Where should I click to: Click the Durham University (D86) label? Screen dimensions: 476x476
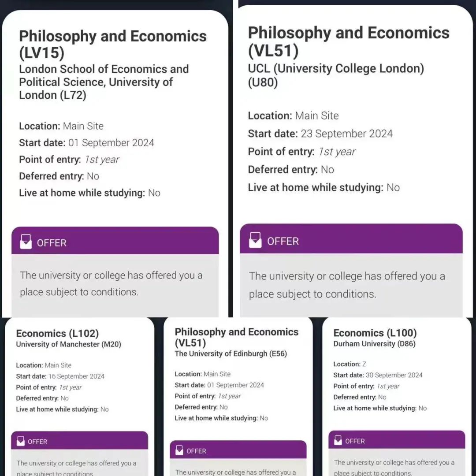374,344
